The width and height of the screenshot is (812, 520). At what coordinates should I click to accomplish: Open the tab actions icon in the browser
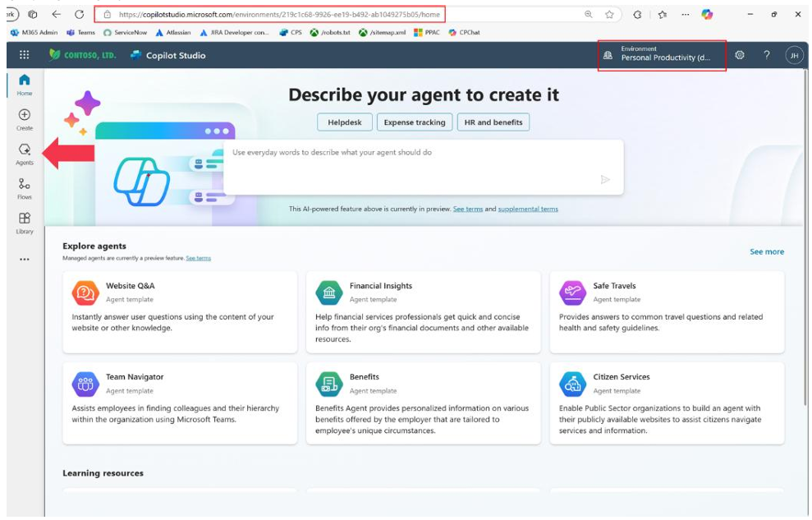click(33, 15)
